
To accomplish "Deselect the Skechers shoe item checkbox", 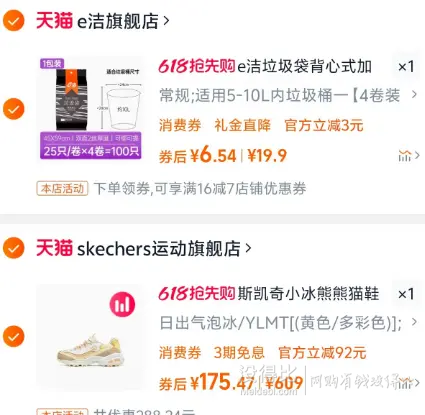I will pos(14,336).
